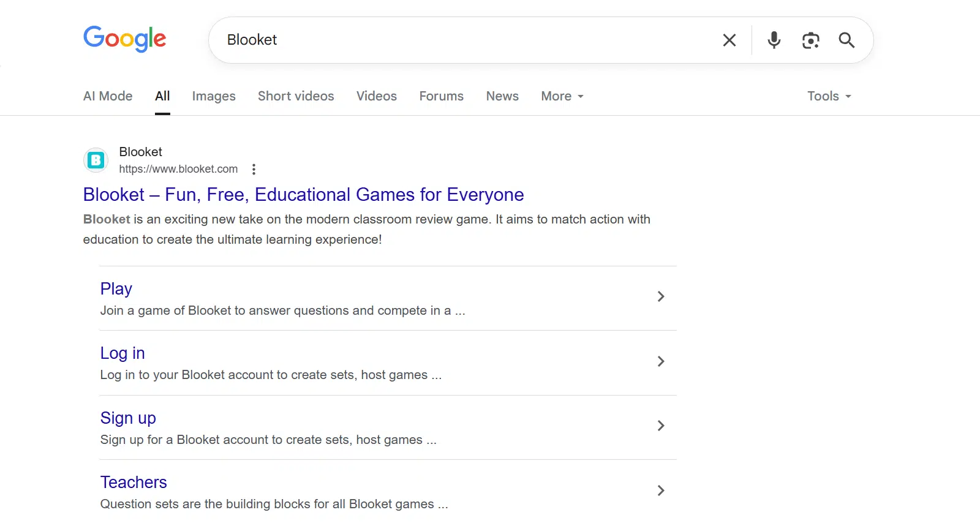Click the arrow next to the Play sitelink
The height and width of the screenshot is (526, 980).
(x=660, y=297)
